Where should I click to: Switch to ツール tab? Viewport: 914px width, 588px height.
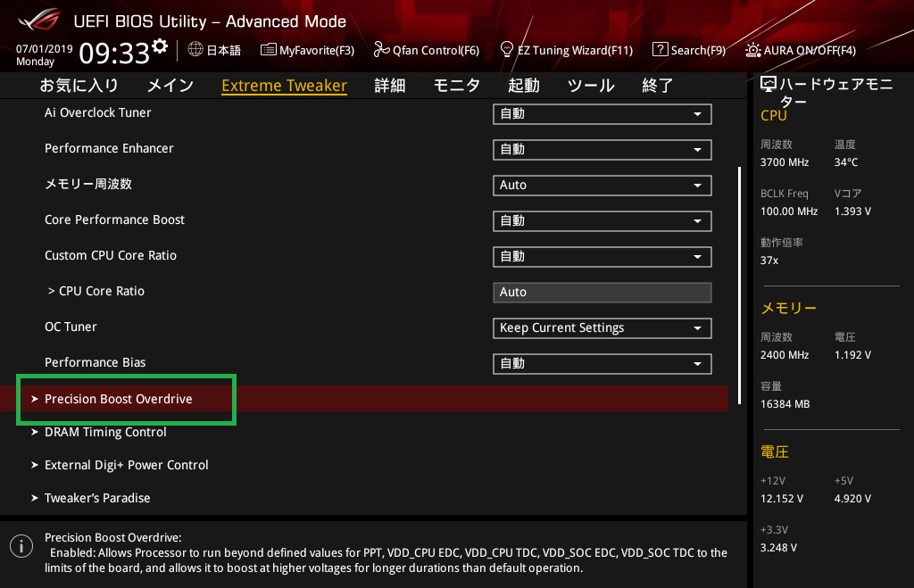coord(591,86)
